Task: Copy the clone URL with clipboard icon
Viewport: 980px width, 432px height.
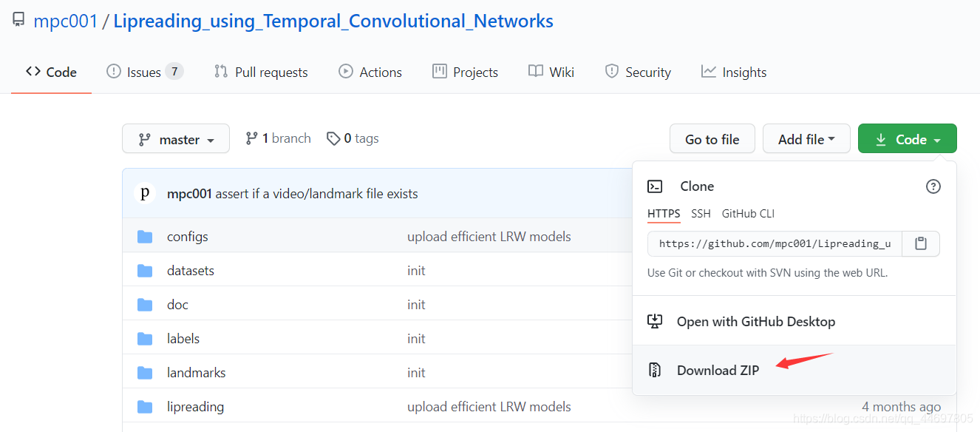Action: point(921,243)
